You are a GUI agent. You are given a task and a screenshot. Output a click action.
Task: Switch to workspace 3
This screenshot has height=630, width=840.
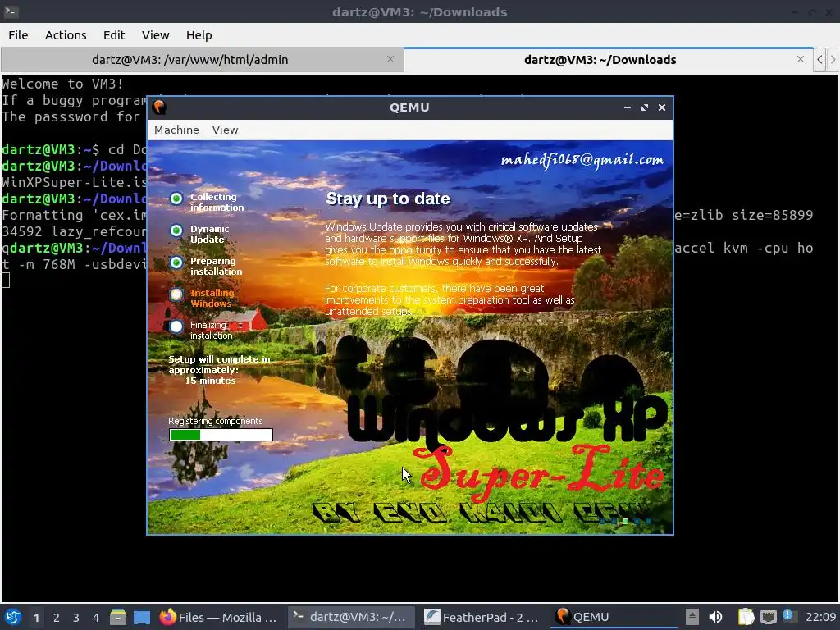click(76, 617)
